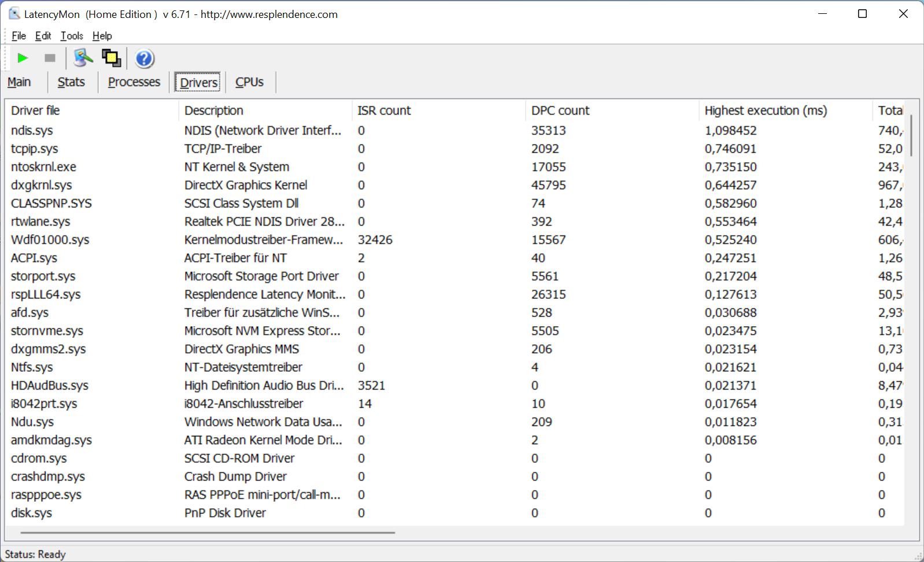Open the options icon in toolbar
This screenshot has height=562, width=924.
coord(83,58)
